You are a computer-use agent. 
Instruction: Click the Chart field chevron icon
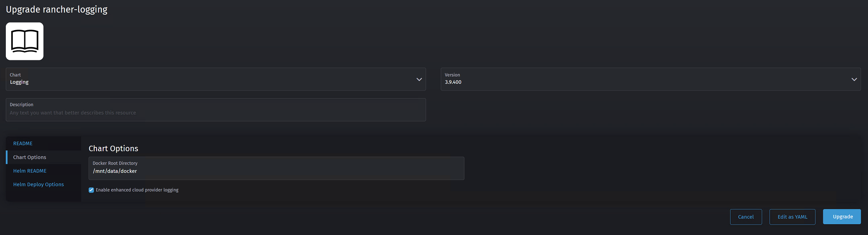[419, 79]
